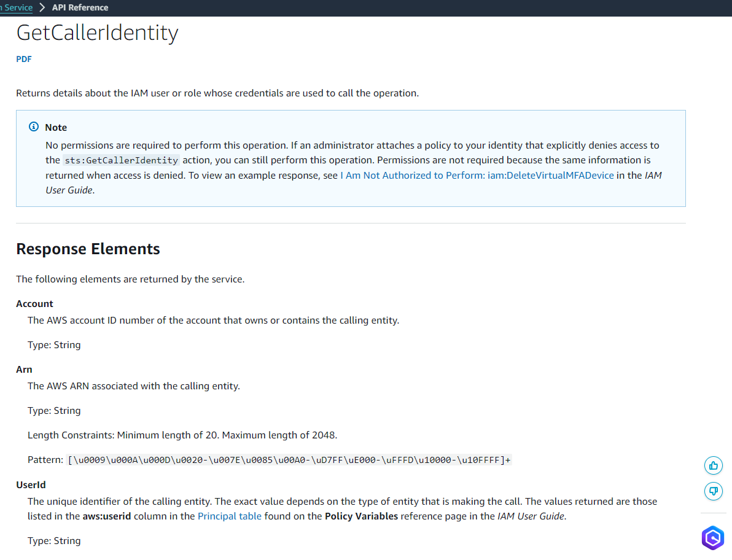Click the Account response element name

point(34,304)
